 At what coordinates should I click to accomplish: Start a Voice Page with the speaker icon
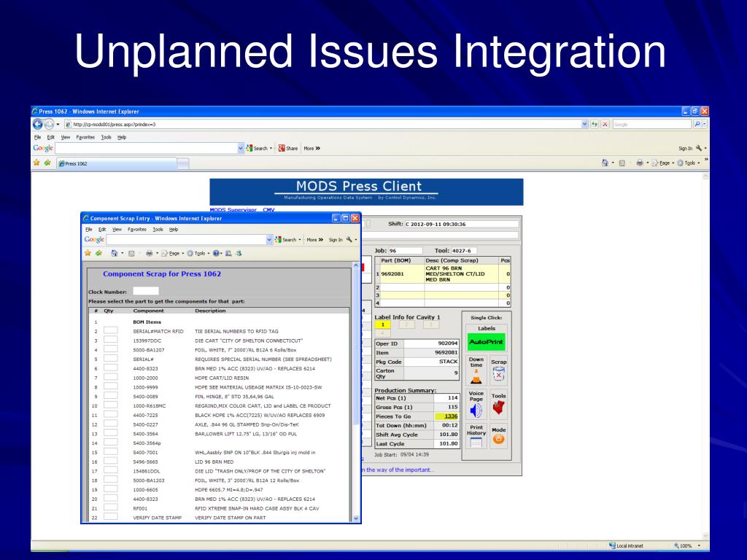click(x=476, y=411)
